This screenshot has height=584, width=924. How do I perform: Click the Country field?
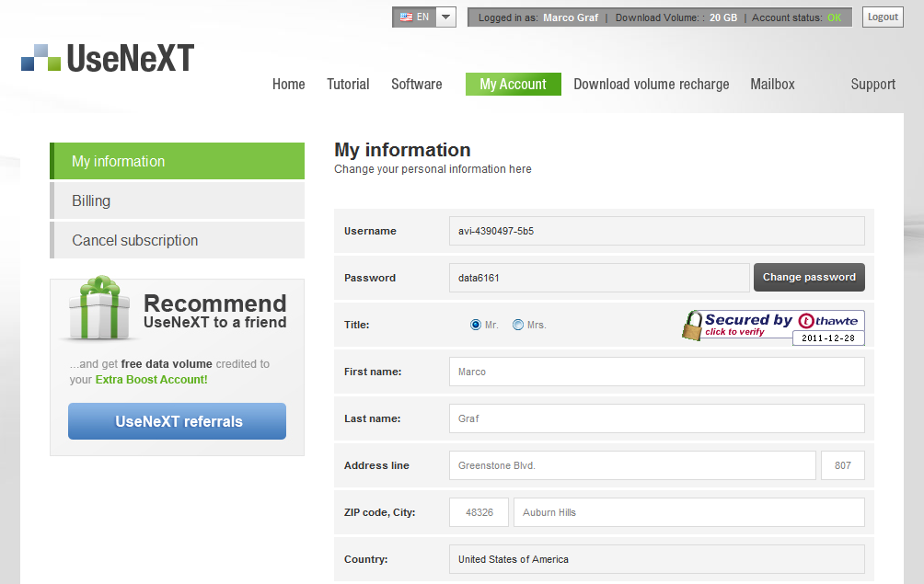657,559
